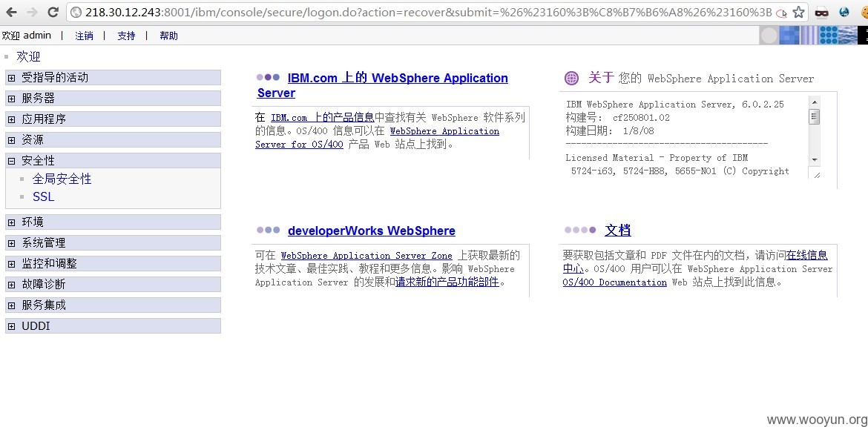
Task: Expand the 资源 tree node
Action: click(x=11, y=141)
